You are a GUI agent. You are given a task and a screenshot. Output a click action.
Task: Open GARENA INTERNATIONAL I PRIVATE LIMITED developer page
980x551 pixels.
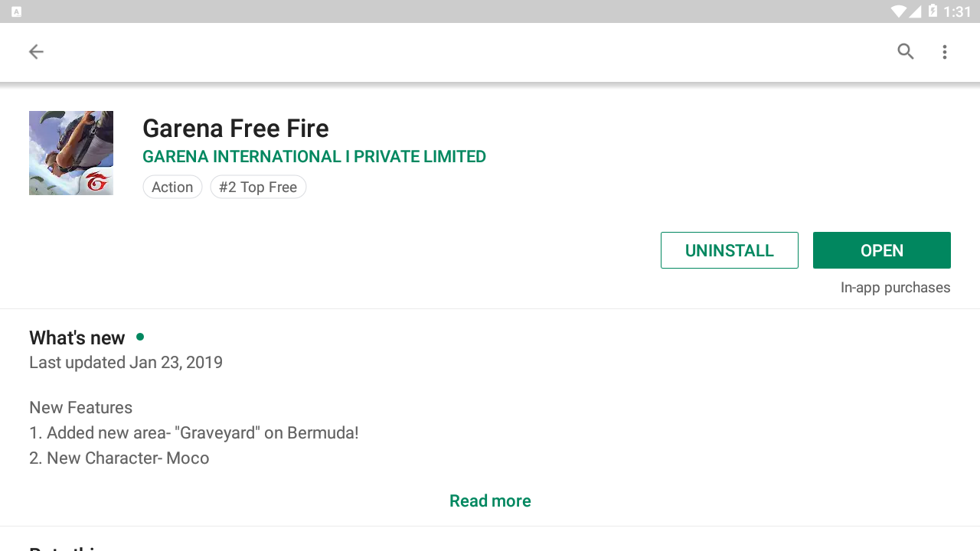(314, 157)
